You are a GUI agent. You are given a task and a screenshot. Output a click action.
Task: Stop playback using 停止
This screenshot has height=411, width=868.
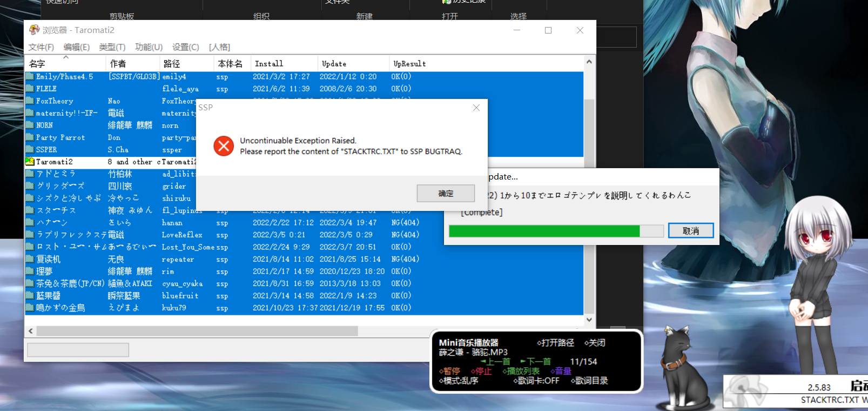click(481, 371)
